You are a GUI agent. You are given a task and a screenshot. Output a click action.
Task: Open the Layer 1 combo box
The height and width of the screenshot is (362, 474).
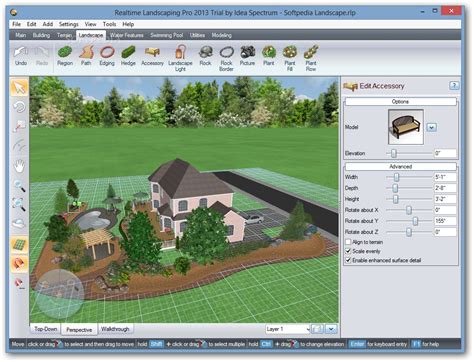(x=288, y=329)
